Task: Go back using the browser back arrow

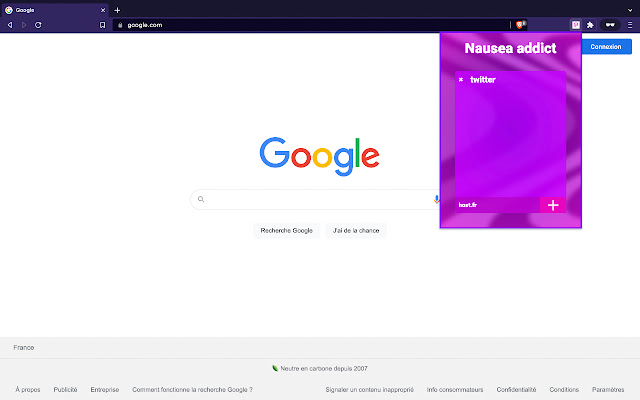Action: [10, 25]
